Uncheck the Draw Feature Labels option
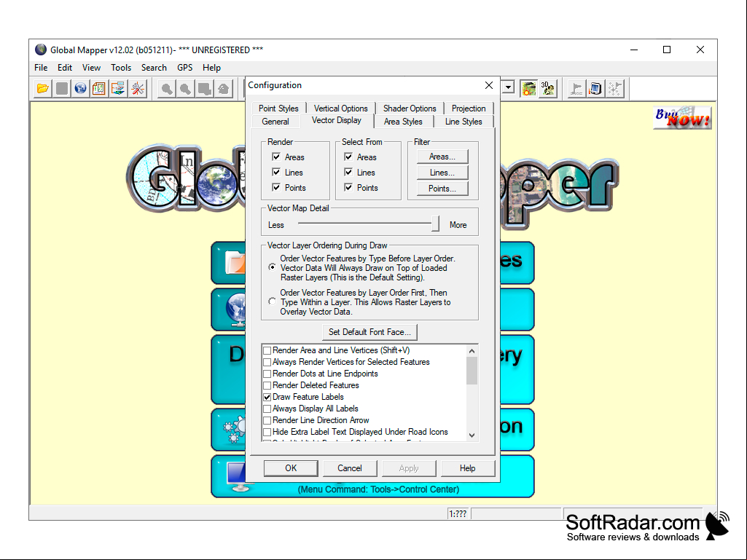 click(267, 397)
